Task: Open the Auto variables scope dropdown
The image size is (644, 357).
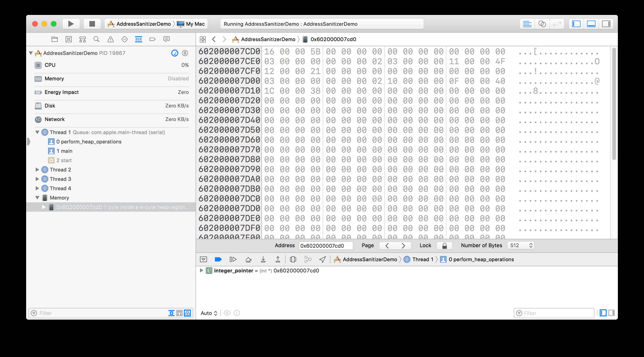Action: 209,313
